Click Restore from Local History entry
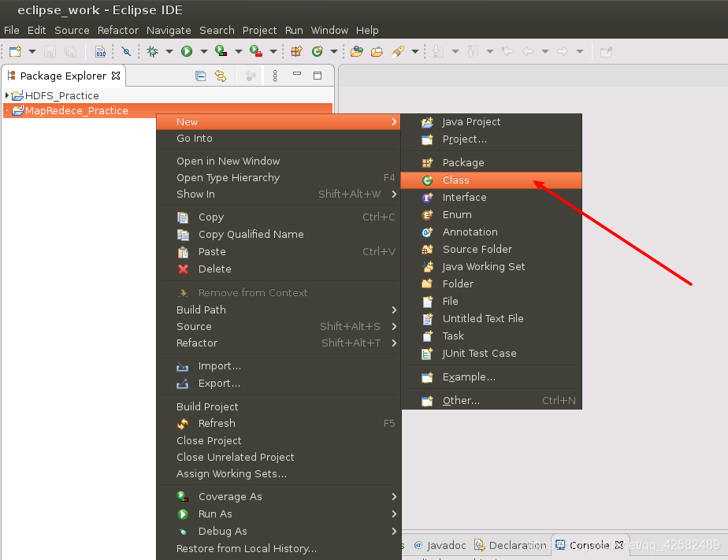This screenshot has height=560, width=728. (279, 549)
